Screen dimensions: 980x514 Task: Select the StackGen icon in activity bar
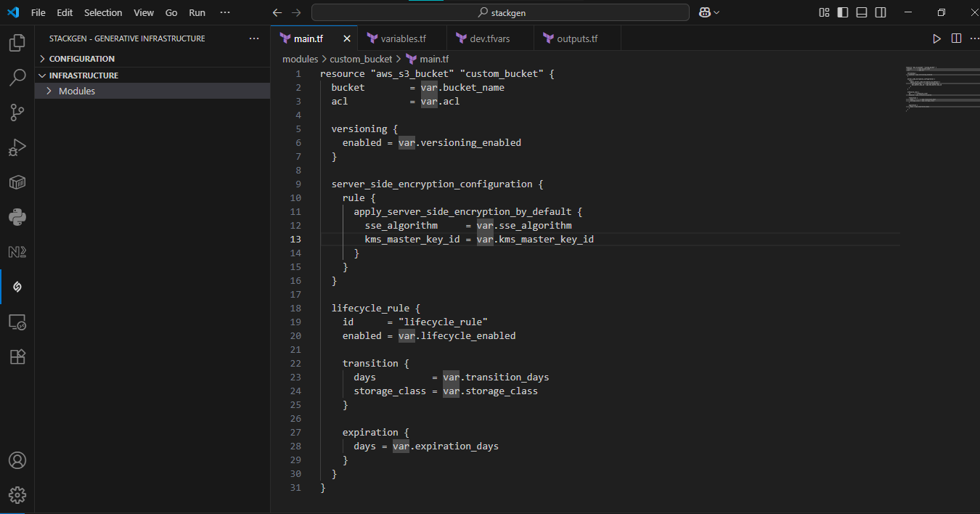tap(17, 287)
